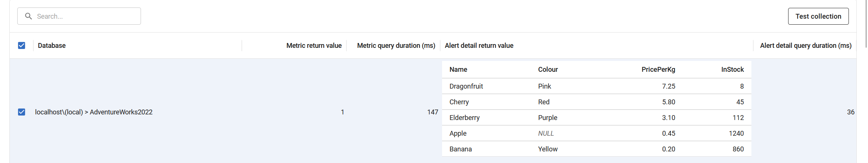This screenshot has height=163, width=868.
Task: Sort by Metric return value header
Action: click(314, 46)
